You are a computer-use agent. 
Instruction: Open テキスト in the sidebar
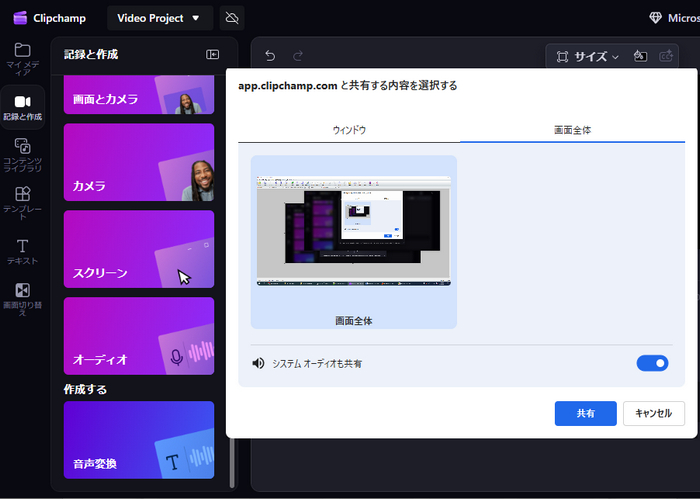click(x=22, y=252)
